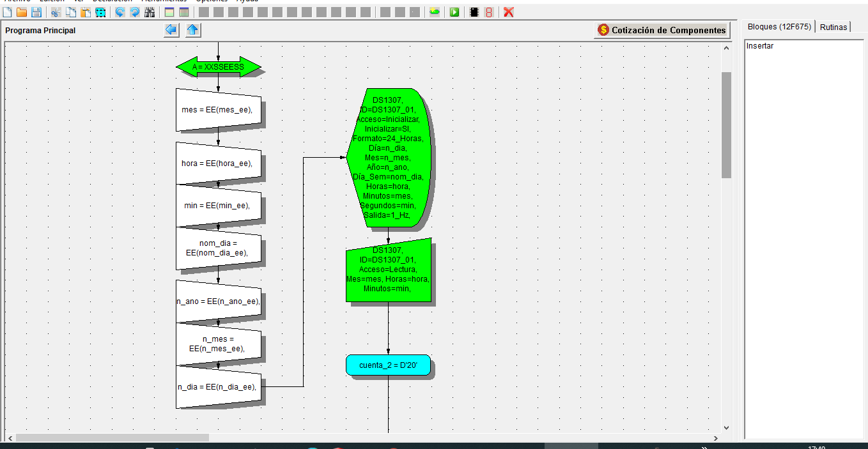Screen dimensions: 868x449
Task: Select the nom_dia = EE(nom_dia_ee) block
Action: tap(219, 248)
